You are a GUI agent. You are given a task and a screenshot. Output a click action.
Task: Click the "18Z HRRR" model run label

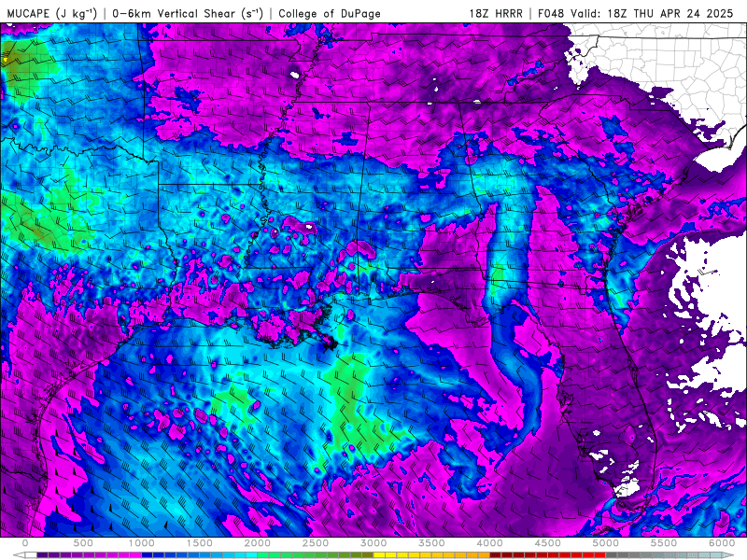coord(496,13)
